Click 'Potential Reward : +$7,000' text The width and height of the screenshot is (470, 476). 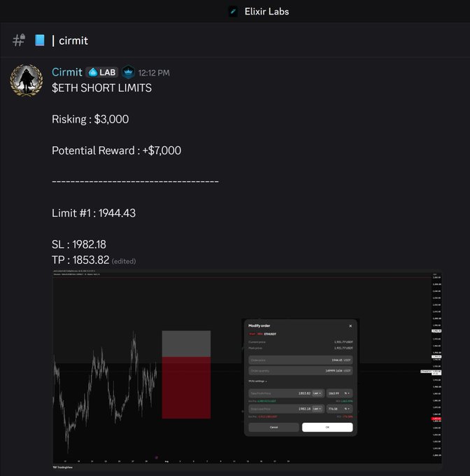coord(116,150)
